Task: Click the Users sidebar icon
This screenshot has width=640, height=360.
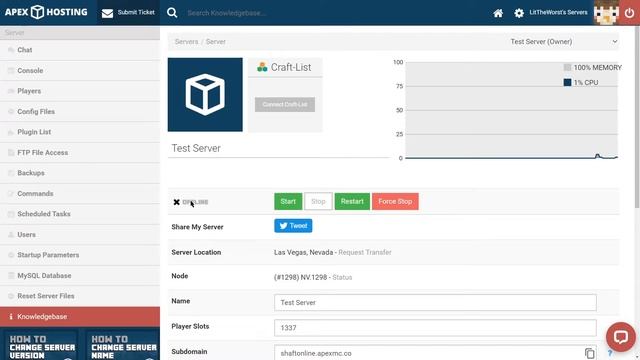Action: (x=11, y=235)
